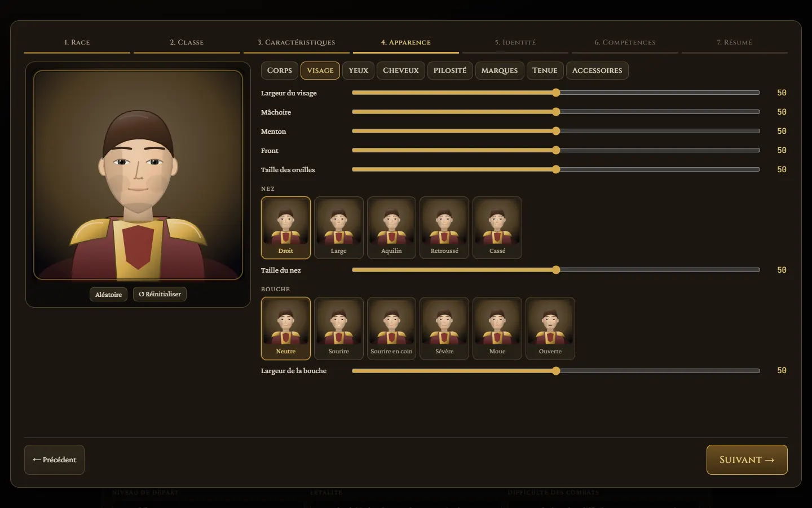812x508 pixels.
Task: Go to the Marques tab
Action: click(x=500, y=71)
